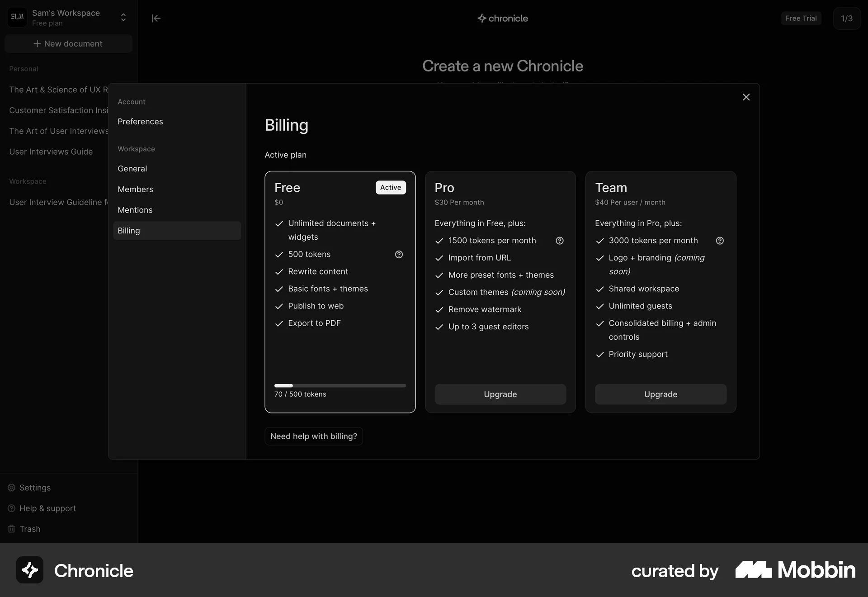This screenshot has height=597, width=868.
Task: Expand the Personal documents section
Action: pyautogui.click(x=24, y=69)
